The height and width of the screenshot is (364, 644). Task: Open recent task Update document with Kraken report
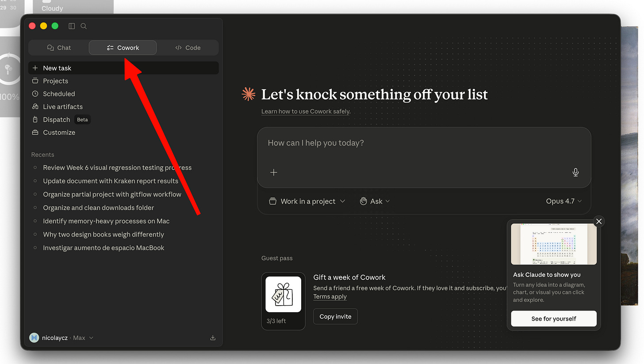click(x=111, y=181)
